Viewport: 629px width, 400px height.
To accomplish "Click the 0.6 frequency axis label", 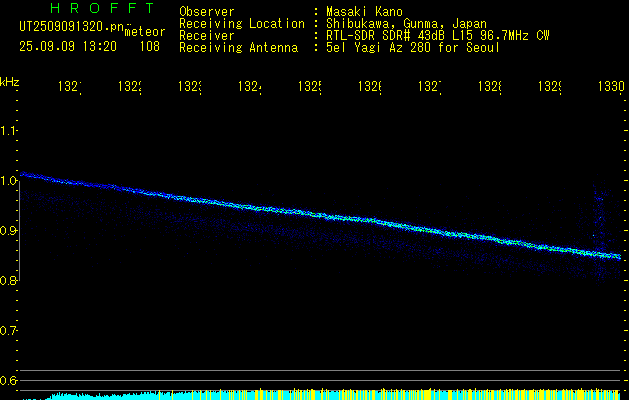I will tap(9, 381).
